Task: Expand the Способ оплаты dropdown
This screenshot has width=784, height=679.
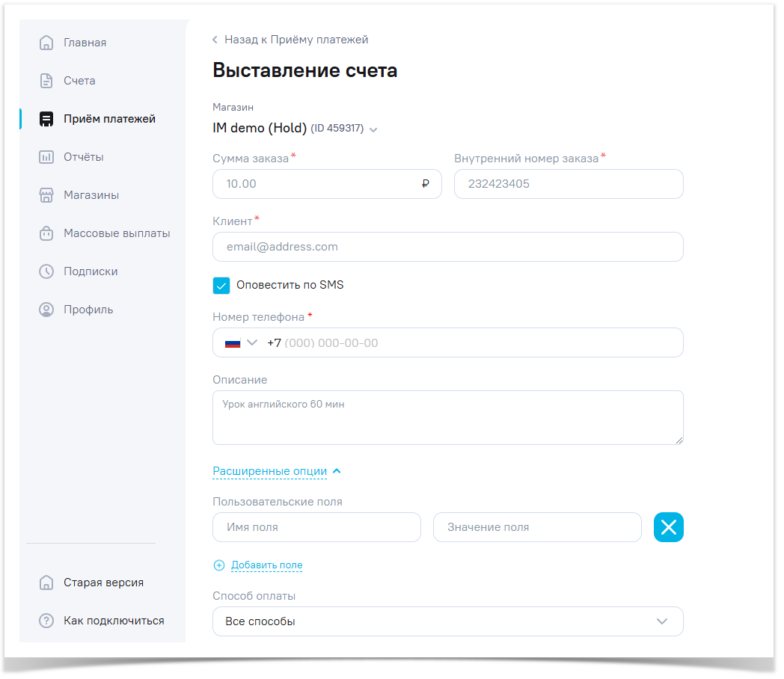Action: tap(447, 621)
